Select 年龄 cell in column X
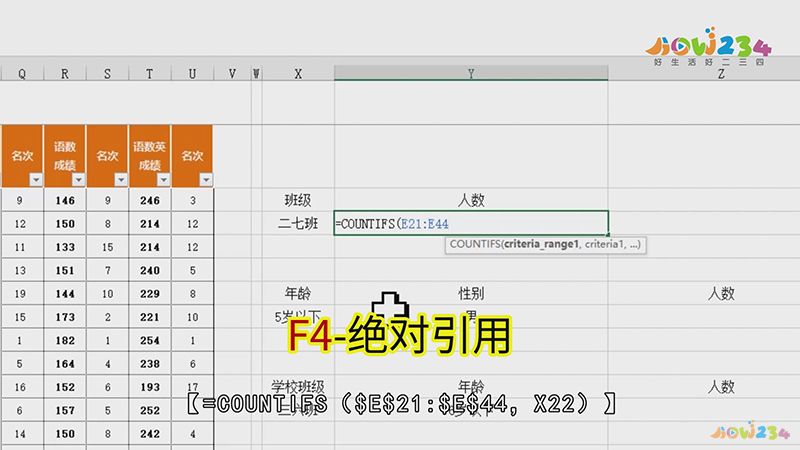This screenshot has width=800, height=450. point(298,293)
